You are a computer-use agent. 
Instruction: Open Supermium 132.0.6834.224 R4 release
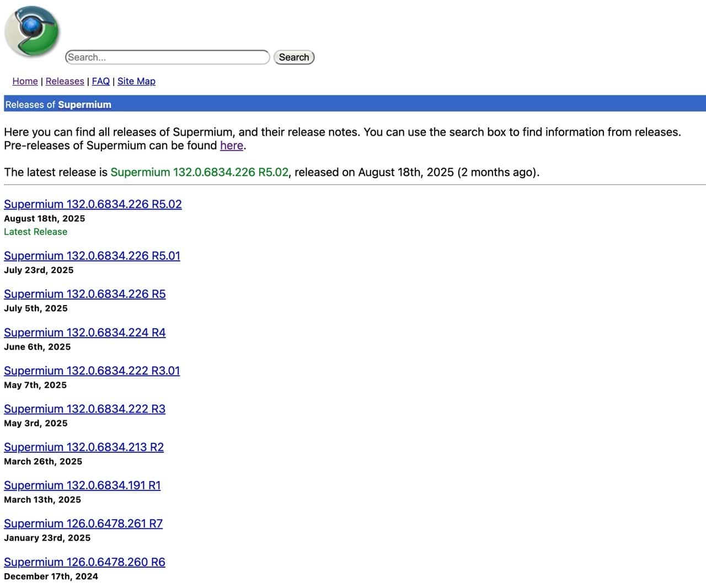click(84, 333)
